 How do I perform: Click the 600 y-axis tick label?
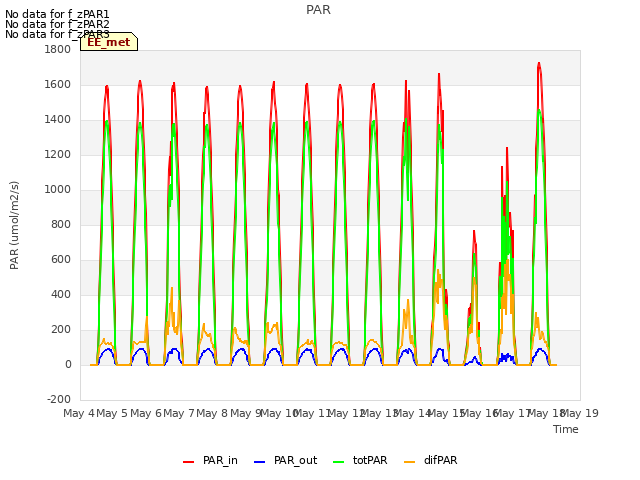point(61,260)
